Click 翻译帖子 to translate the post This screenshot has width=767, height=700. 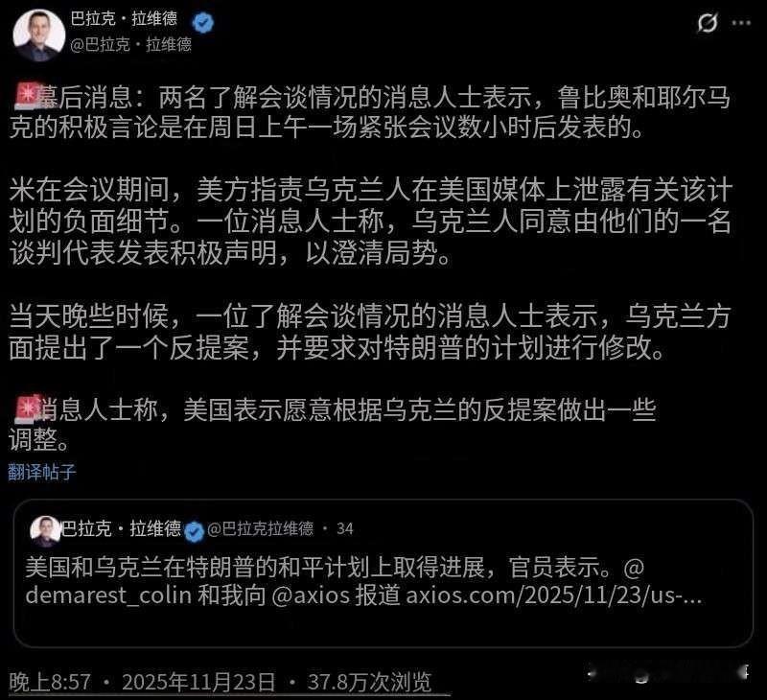point(42,472)
